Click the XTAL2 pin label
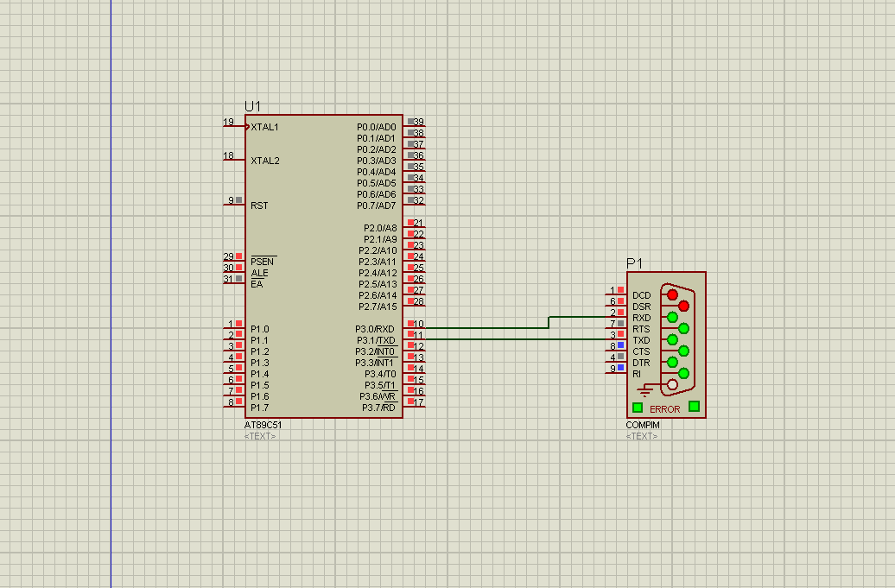Viewport: 895px width, 588px height. pos(265,161)
